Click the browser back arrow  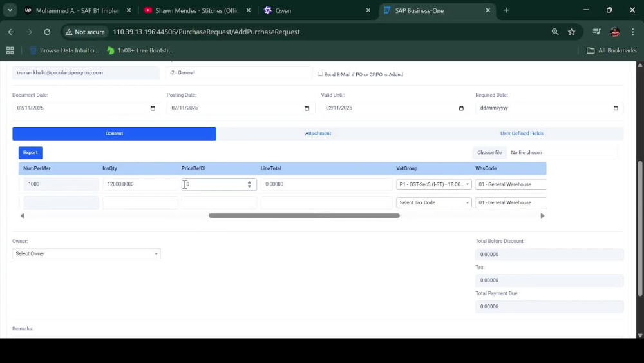point(11,32)
